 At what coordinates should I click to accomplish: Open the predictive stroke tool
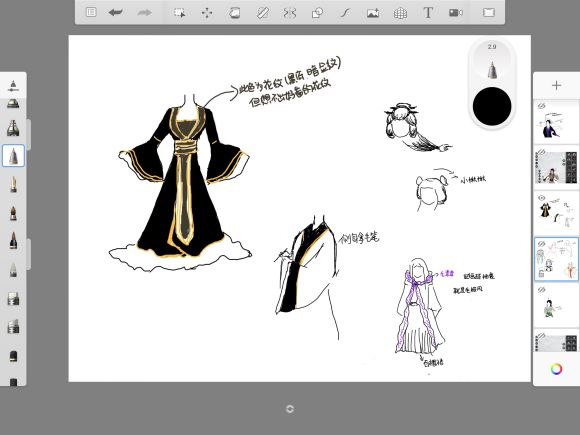click(x=345, y=13)
